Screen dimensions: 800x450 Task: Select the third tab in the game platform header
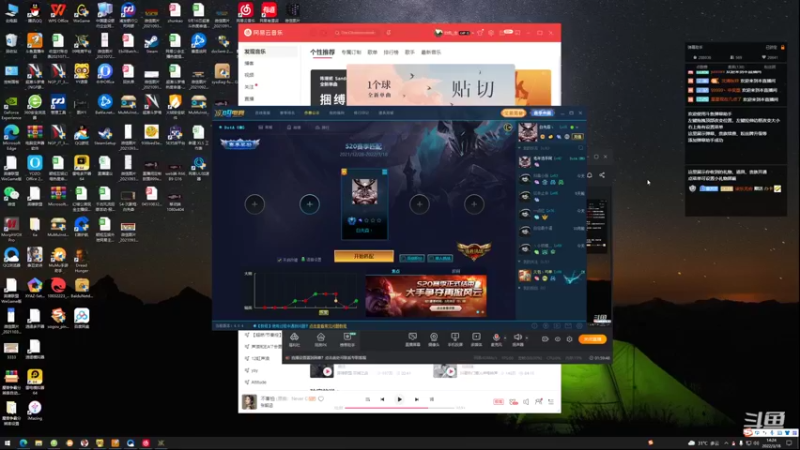pyautogui.click(x=311, y=113)
